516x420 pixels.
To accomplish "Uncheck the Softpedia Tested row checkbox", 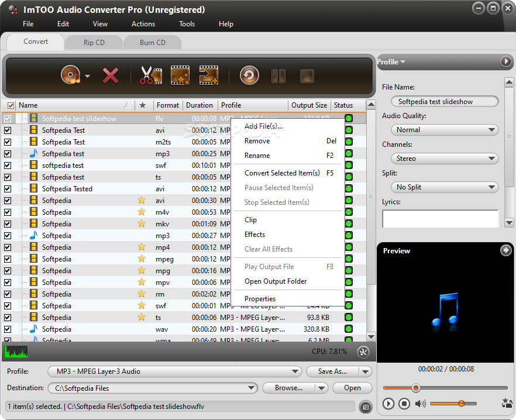I will pyautogui.click(x=8, y=189).
